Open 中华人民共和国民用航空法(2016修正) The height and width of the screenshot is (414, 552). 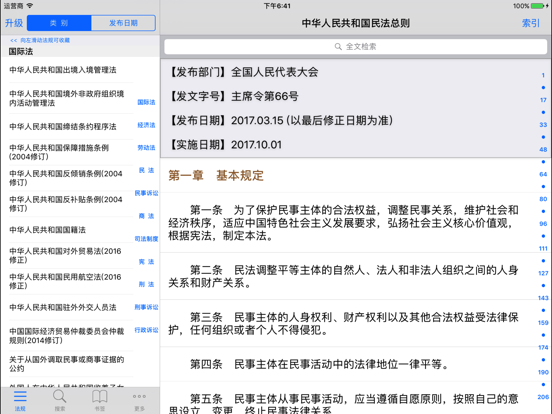(70, 281)
